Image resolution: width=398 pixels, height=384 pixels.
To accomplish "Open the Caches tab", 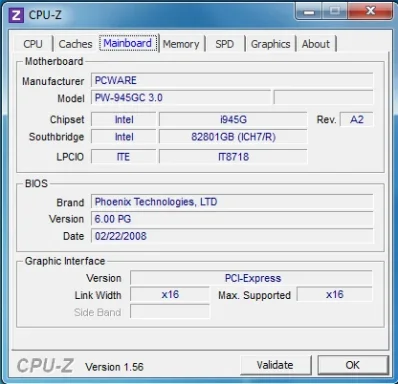I will click(x=75, y=44).
